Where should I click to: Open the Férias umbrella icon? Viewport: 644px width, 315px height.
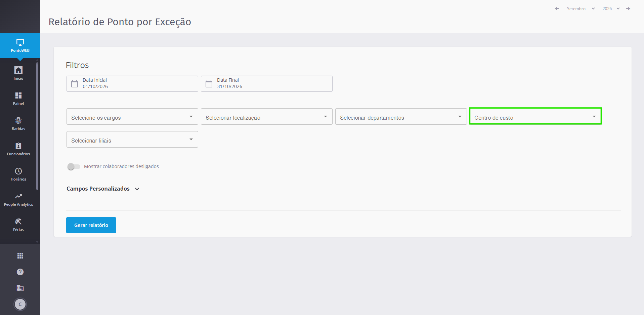pos(18,222)
